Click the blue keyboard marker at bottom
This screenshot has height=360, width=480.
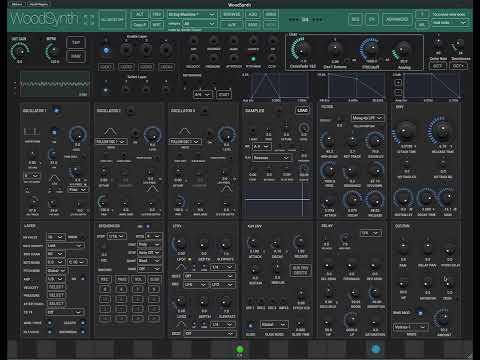tap(375, 349)
